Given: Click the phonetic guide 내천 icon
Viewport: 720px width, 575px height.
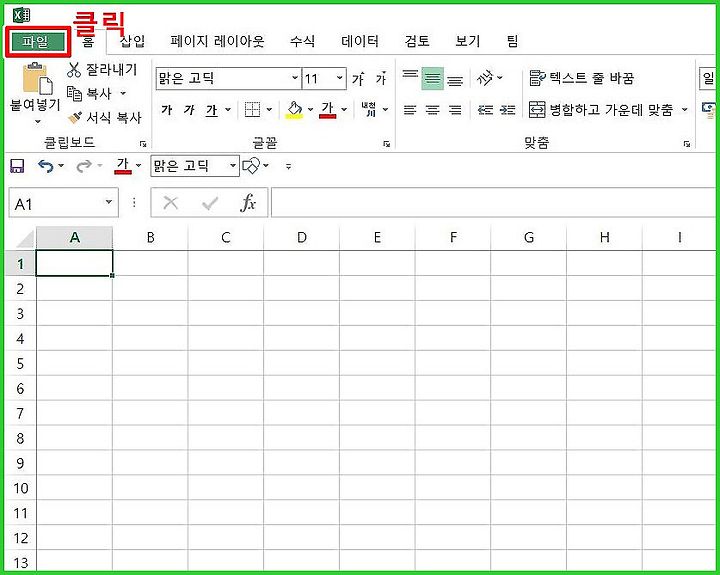Looking at the screenshot, I should 369,109.
